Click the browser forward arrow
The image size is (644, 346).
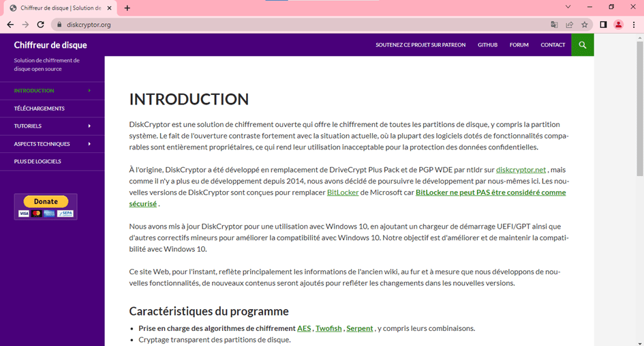[x=25, y=25]
